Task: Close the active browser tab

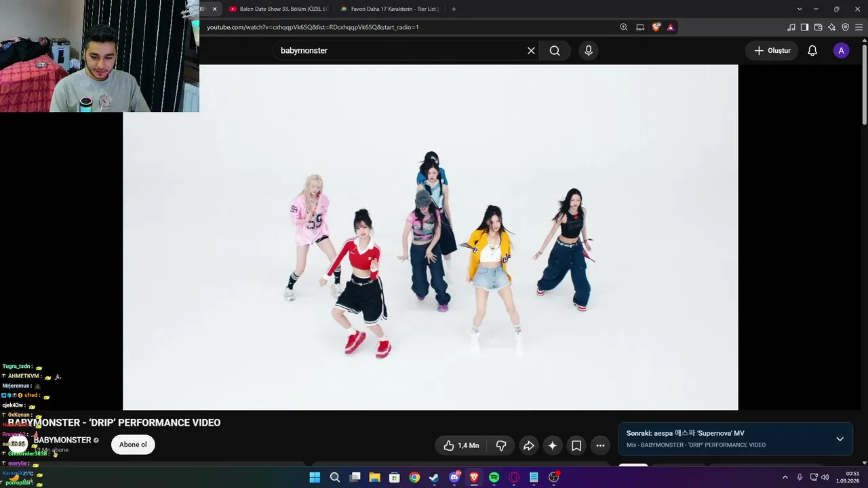Action: pyautogui.click(x=214, y=9)
